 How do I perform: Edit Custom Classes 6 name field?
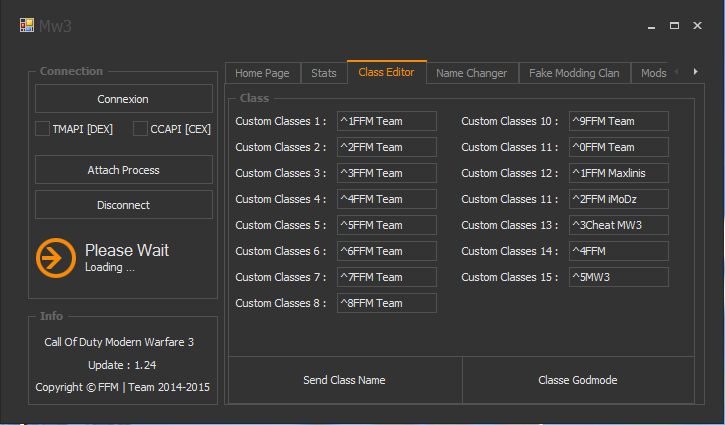pos(387,251)
